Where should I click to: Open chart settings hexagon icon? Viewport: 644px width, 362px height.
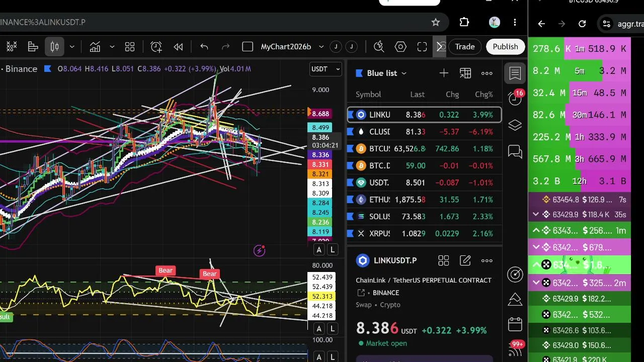coord(400,47)
